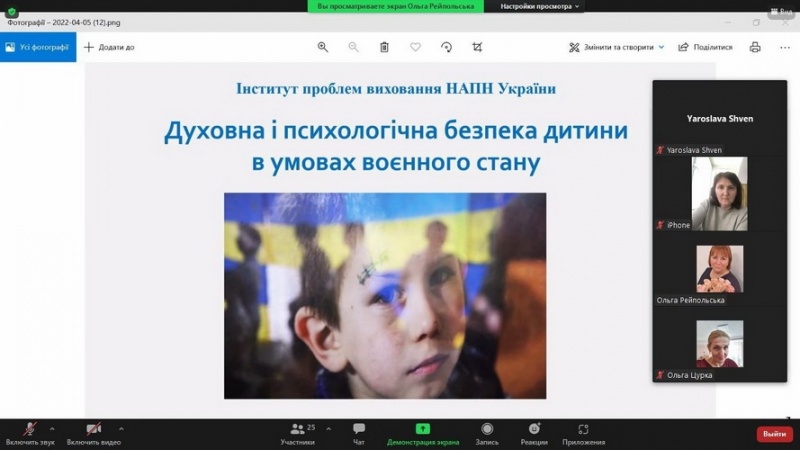Click the print icon in Photos toolbar
Viewport: 800px width, 450px height.
click(x=755, y=47)
